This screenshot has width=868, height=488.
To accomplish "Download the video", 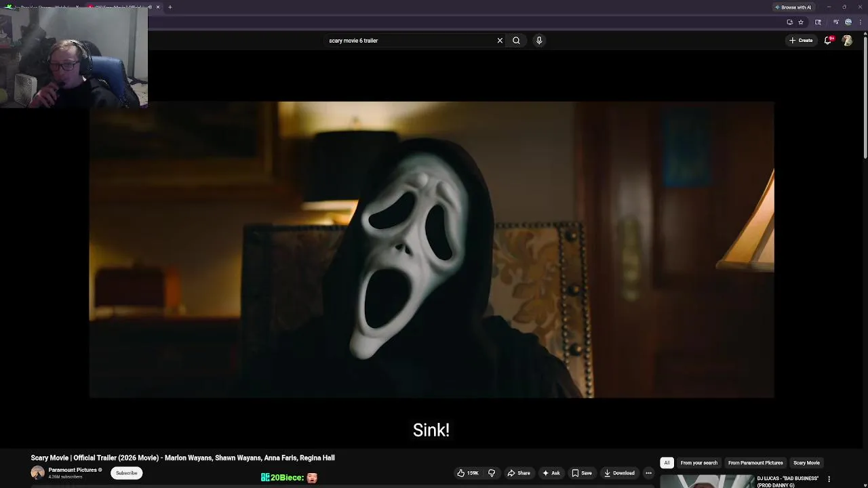I will (619, 473).
